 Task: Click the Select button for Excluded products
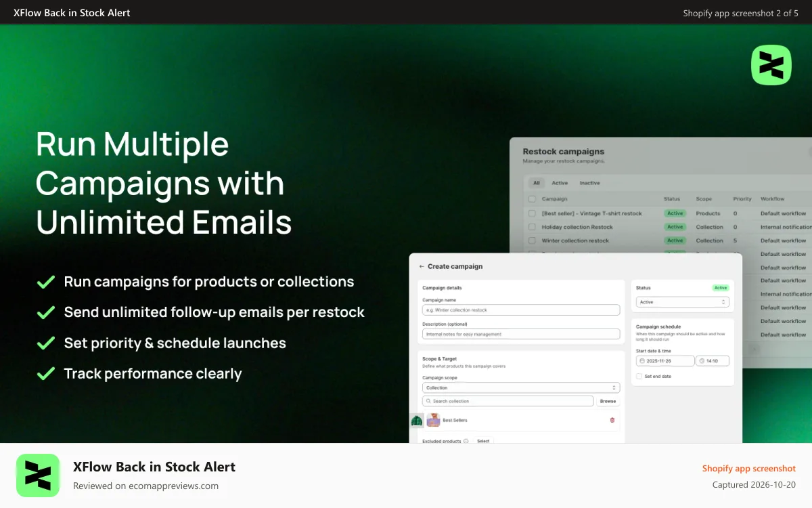[x=483, y=441]
